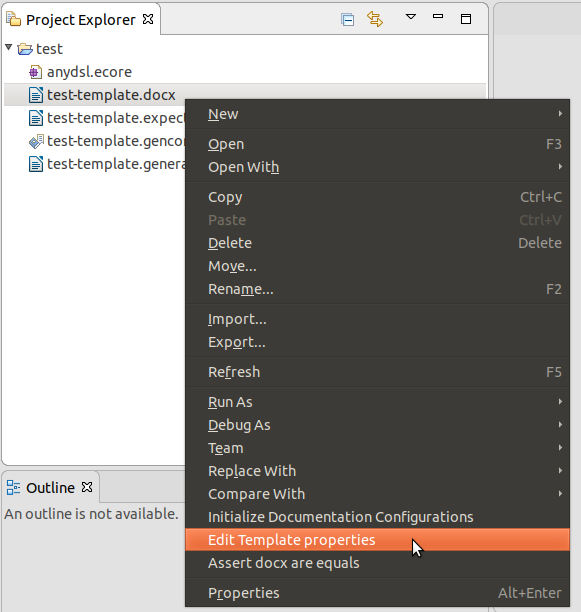The height and width of the screenshot is (612, 581).
Task: Choose Import... from the context menu
Action: click(x=377, y=319)
